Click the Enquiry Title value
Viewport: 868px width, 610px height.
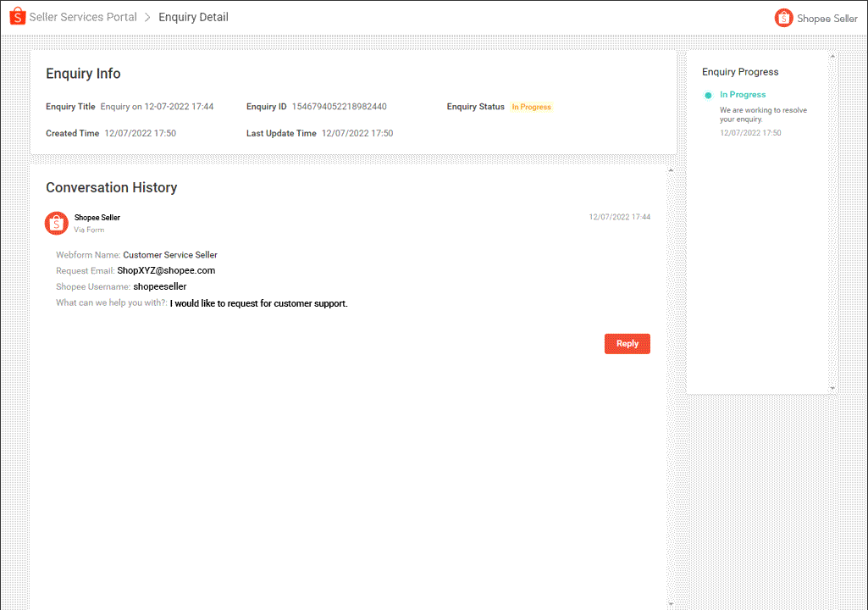click(x=157, y=107)
